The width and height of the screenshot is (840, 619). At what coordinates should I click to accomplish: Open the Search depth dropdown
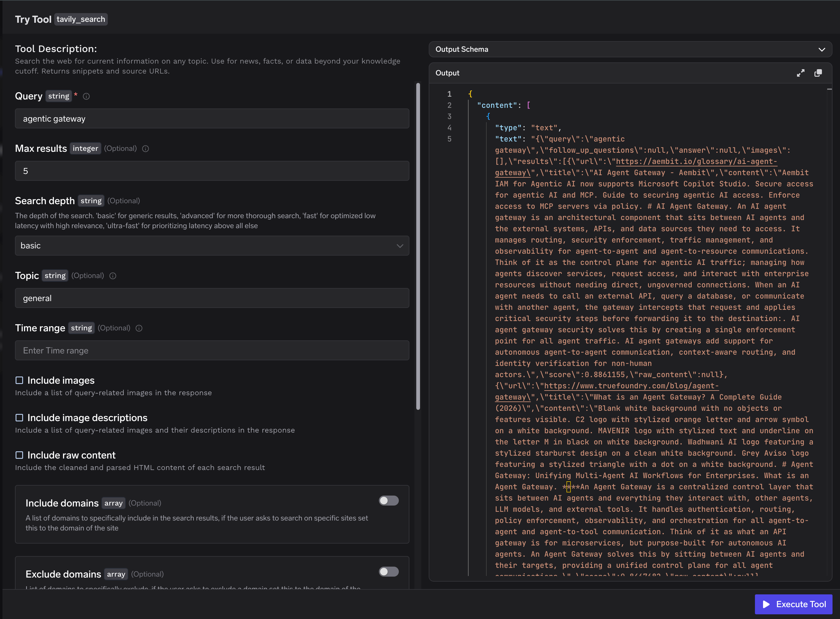212,246
